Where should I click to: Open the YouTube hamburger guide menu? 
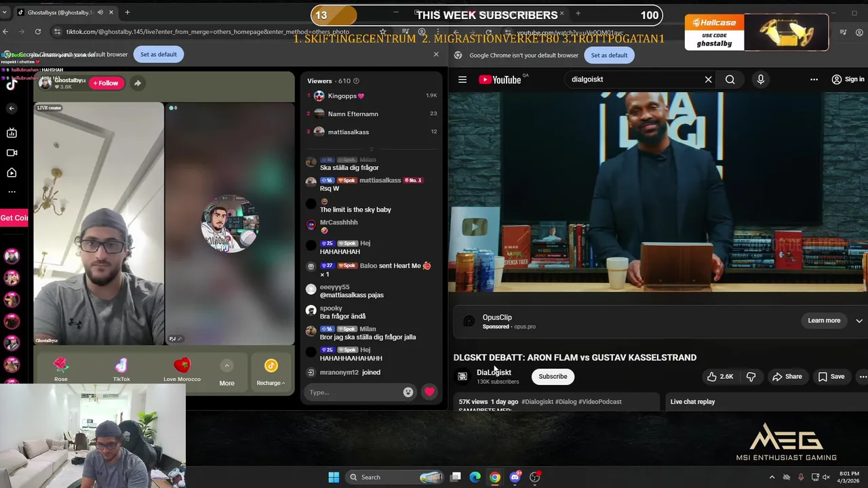pos(462,79)
